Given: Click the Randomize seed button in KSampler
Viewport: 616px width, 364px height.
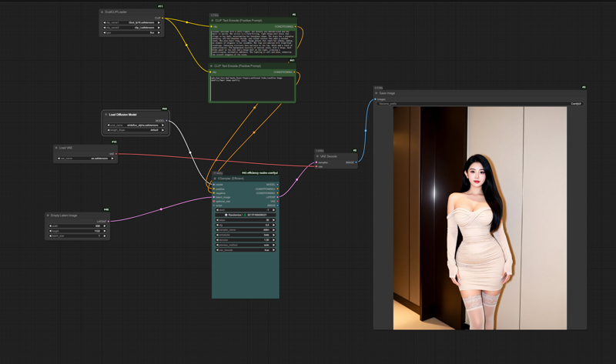Looking at the screenshot, I should (230, 215).
